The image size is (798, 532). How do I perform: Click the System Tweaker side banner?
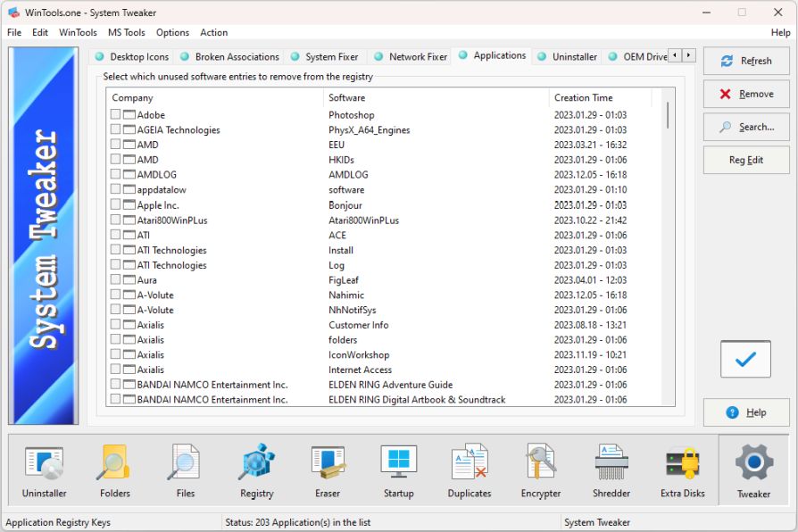[x=43, y=236]
